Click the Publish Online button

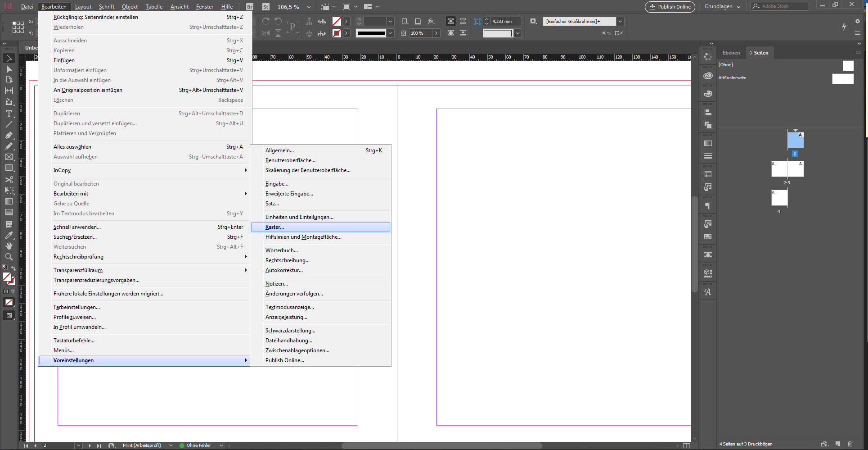[x=670, y=7]
